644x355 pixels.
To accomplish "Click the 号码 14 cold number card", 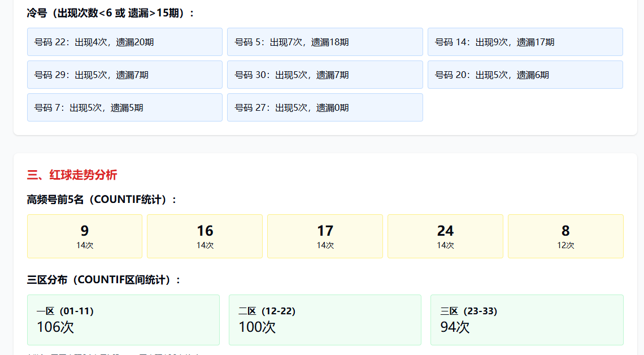I will tap(525, 42).
